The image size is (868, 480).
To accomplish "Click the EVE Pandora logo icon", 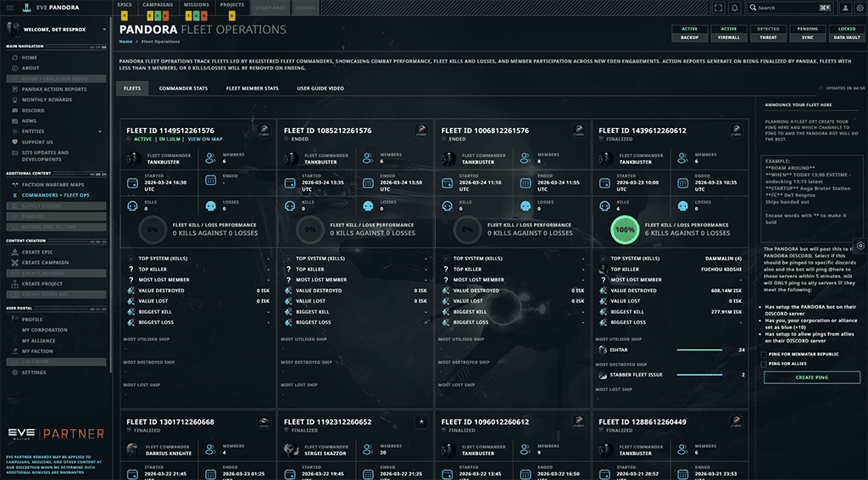I will (x=26, y=8).
